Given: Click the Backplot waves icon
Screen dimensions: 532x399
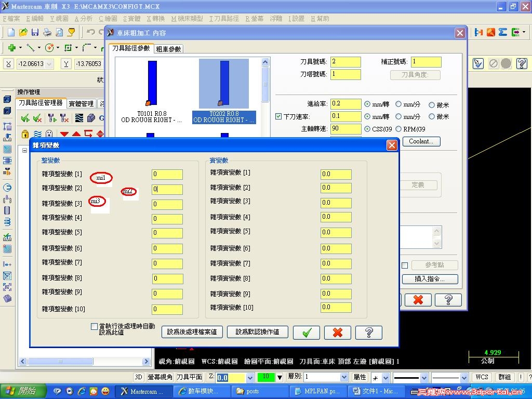Looking at the screenshot, I should tap(79, 118).
